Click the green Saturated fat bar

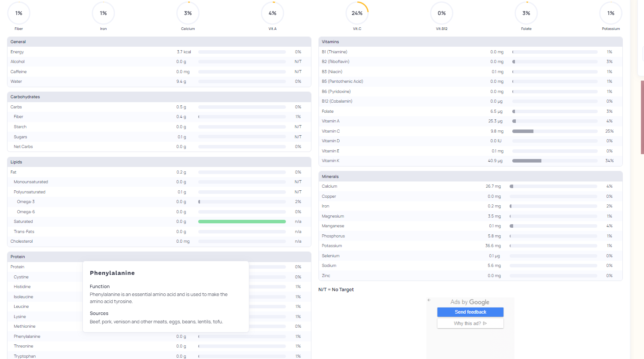click(242, 222)
